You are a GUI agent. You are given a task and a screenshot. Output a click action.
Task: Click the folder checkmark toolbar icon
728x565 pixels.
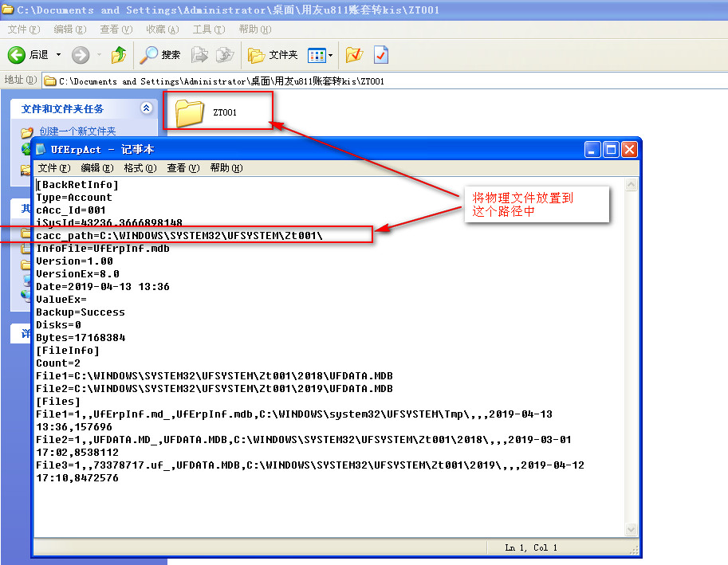tap(354, 55)
